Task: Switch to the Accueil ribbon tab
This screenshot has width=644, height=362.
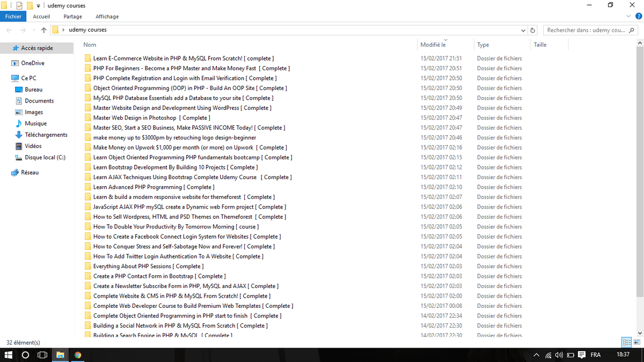Action: (41, 17)
